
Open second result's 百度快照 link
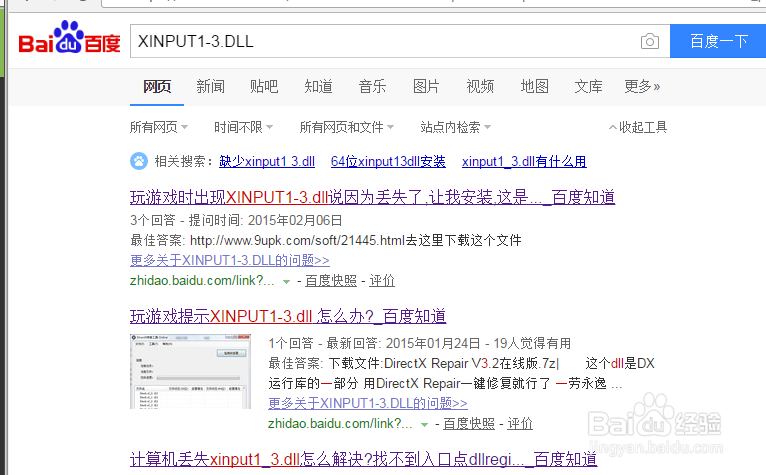[469, 423]
